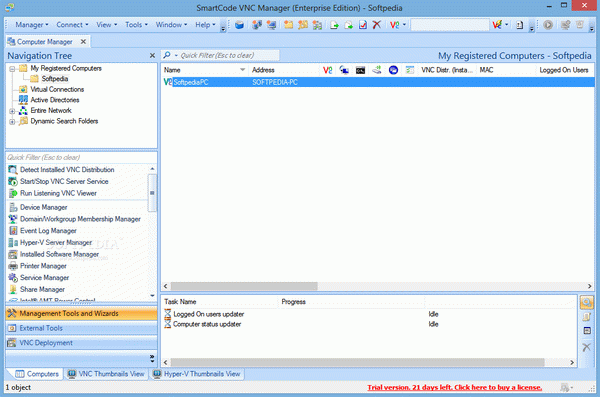The image size is (600, 397).
Task: Switch to VNC Thumbnails View tab
Action: (x=106, y=374)
